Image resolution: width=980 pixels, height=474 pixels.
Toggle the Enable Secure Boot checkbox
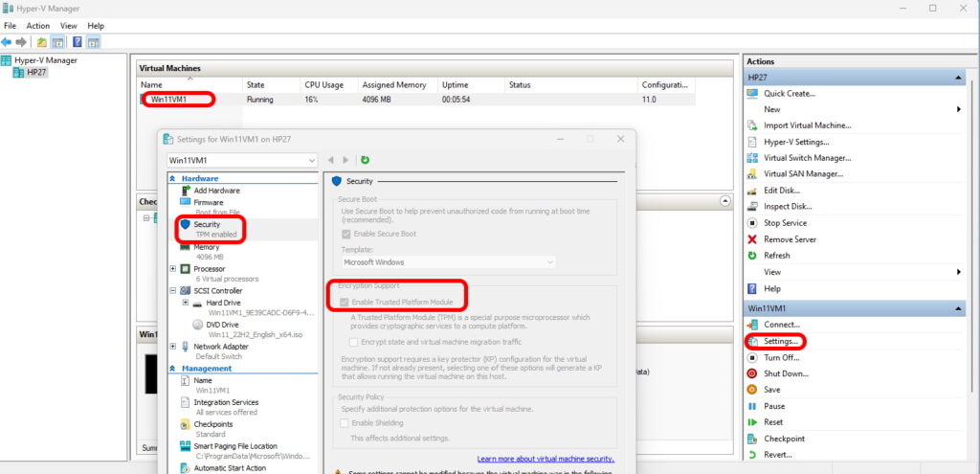346,234
